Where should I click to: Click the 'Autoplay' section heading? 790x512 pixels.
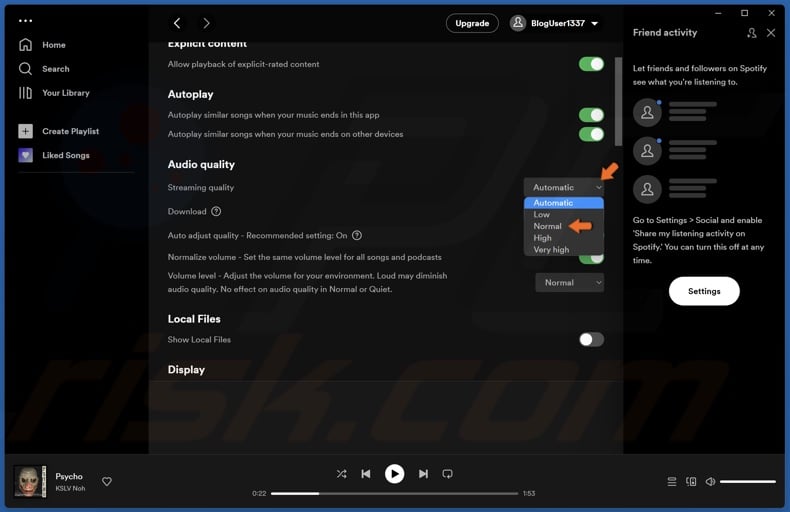click(x=190, y=94)
